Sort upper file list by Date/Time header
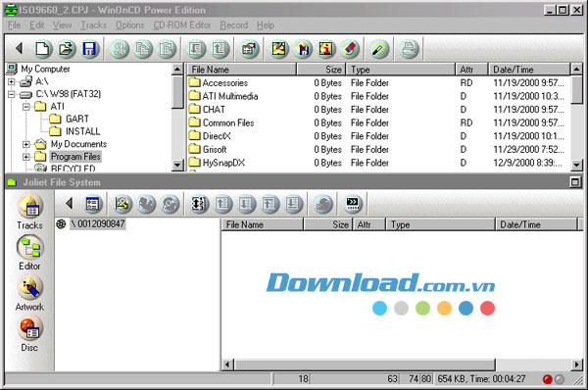 point(529,70)
